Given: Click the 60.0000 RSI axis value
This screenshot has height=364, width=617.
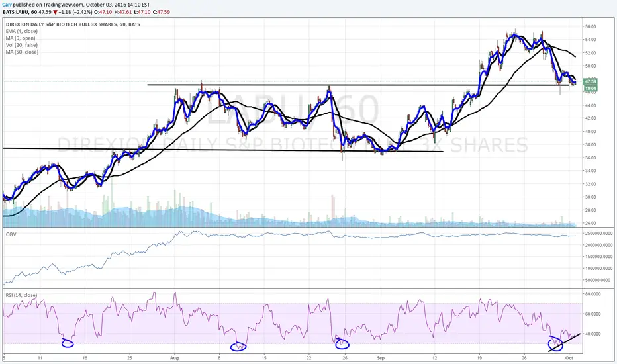Looking at the screenshot, I should point(593,314).
